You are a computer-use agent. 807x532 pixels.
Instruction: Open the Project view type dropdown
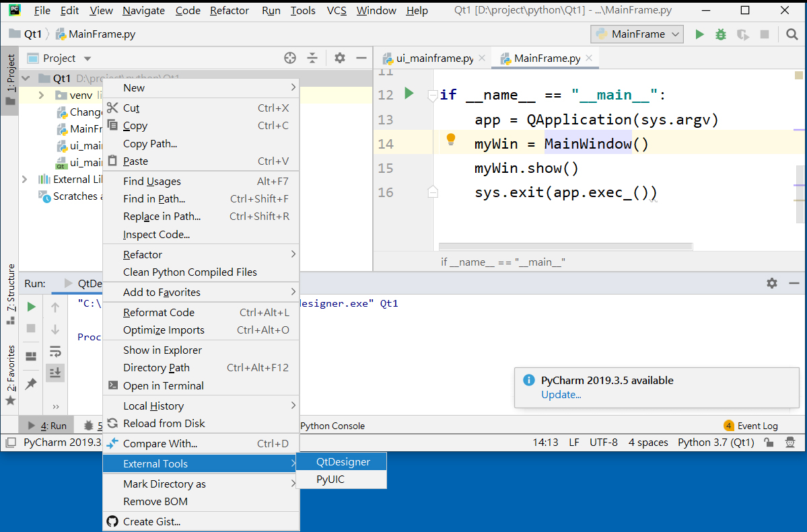pos(87,59)
